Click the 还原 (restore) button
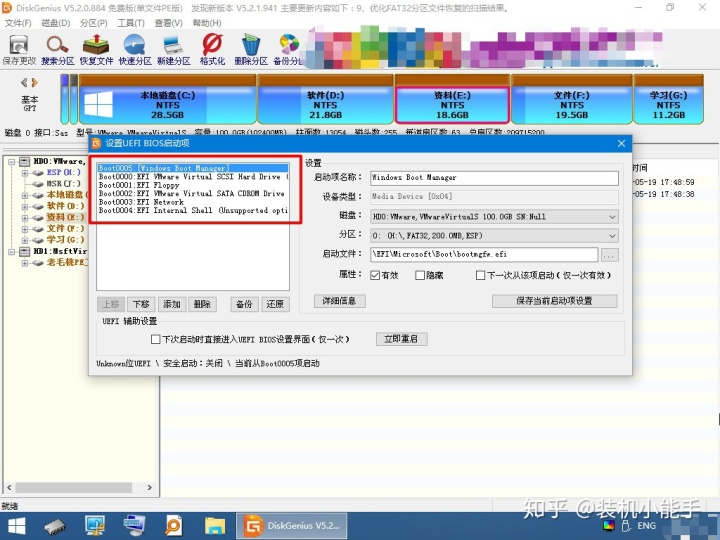Screen dimensions: 720x540 (x=275, y=304)
